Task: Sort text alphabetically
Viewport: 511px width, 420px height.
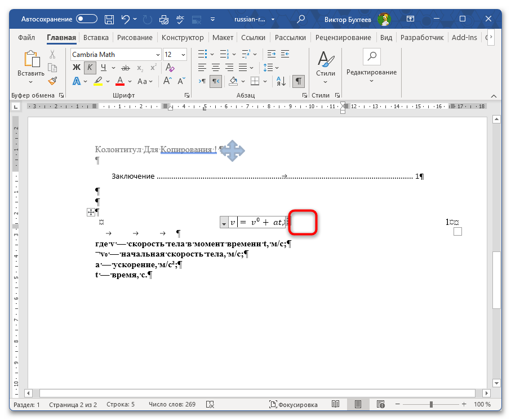Action: coord(281,81)
